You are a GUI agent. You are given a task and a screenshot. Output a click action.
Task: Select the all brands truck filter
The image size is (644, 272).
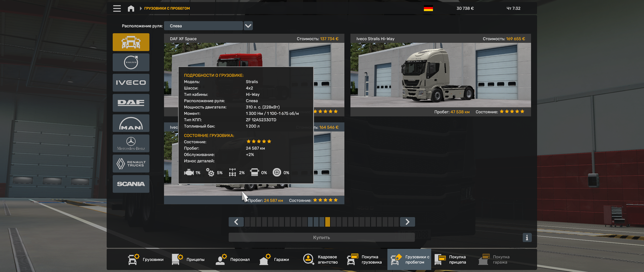pyautogui.click(x=131, y=42)
